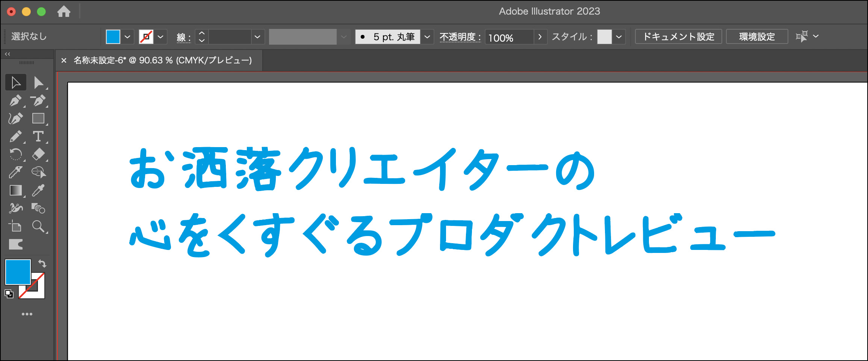Select the Gradient tool
The width and height of the screenshot is (868, 361).
coord(15,190)
